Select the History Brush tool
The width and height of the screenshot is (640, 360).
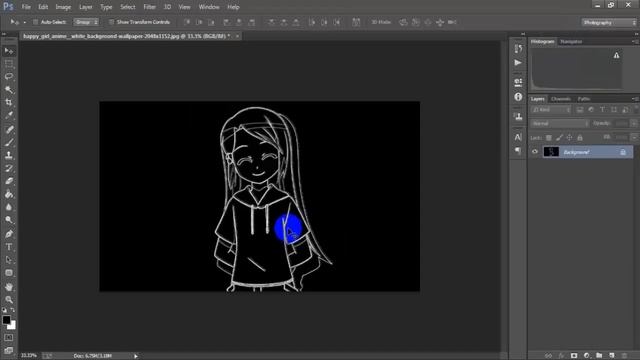[x=9, y=168]
